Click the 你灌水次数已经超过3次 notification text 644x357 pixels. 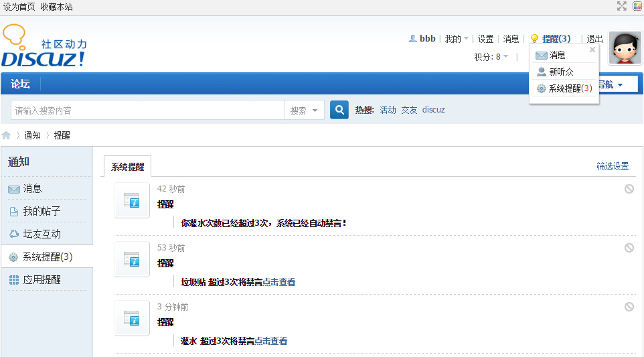(263, 223)
